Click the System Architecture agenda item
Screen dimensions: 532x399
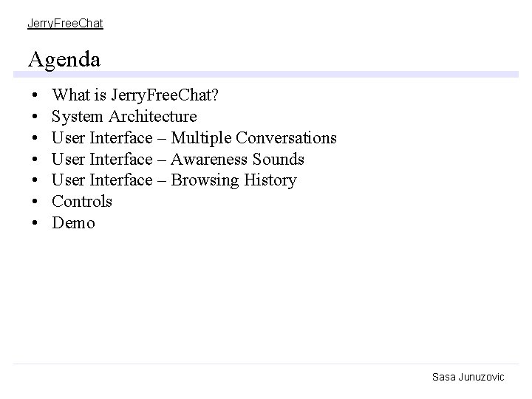(124, 117)
